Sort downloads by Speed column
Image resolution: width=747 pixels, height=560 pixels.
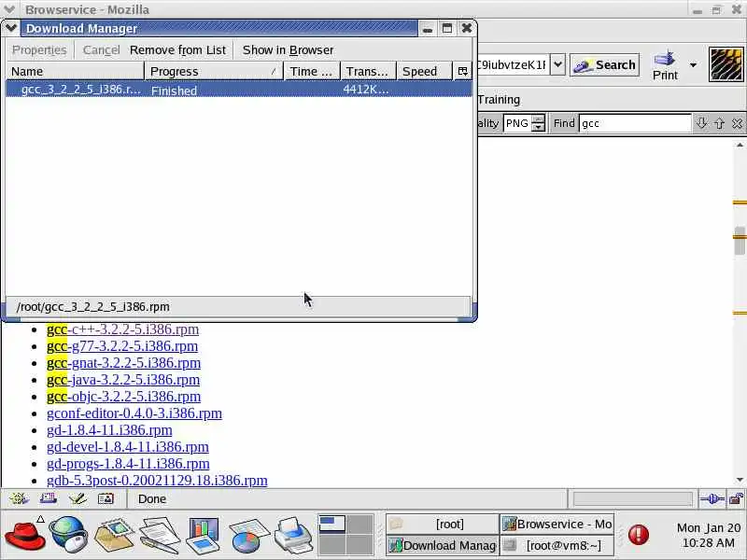[x=424, y=72]
